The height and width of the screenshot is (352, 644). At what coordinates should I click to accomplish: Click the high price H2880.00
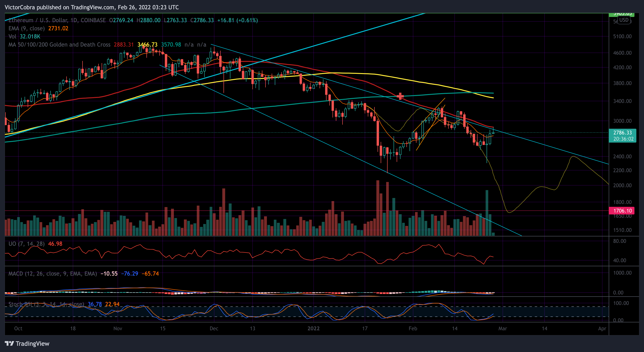149,20
